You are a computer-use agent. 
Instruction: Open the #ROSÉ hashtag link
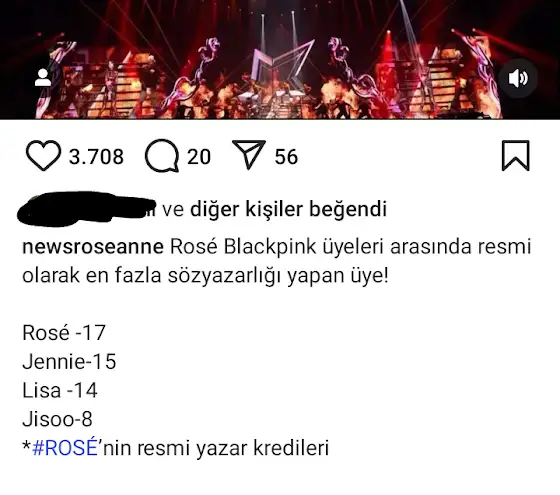point(65,447)
